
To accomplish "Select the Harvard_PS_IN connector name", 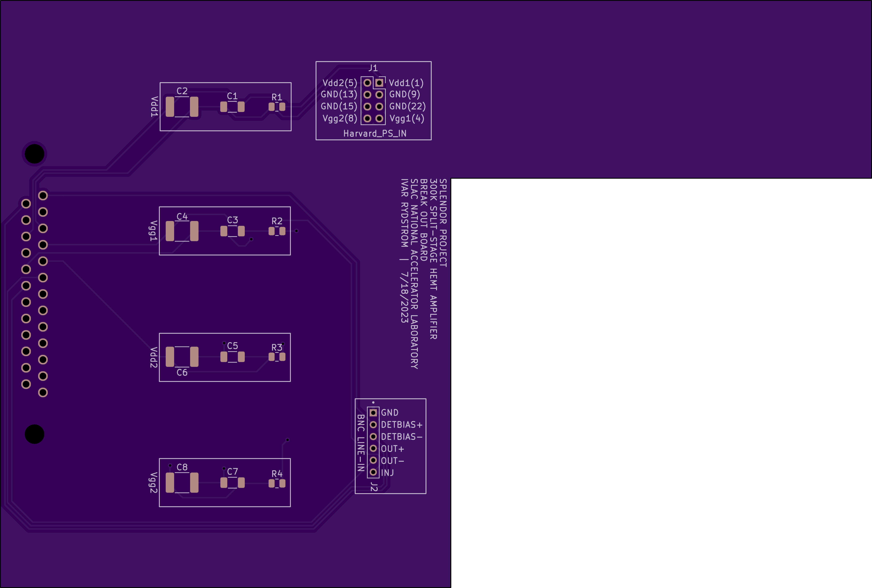I will point(374,134).
